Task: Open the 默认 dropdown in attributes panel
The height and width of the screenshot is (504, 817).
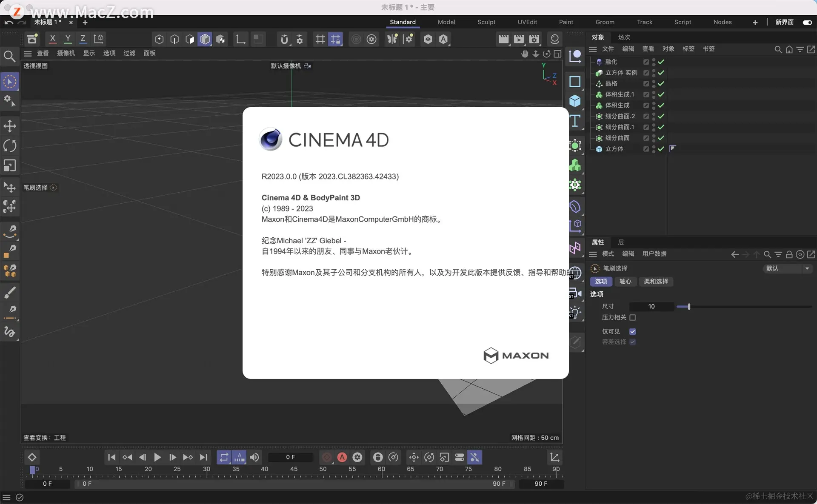Action: [x=788, y=268]
